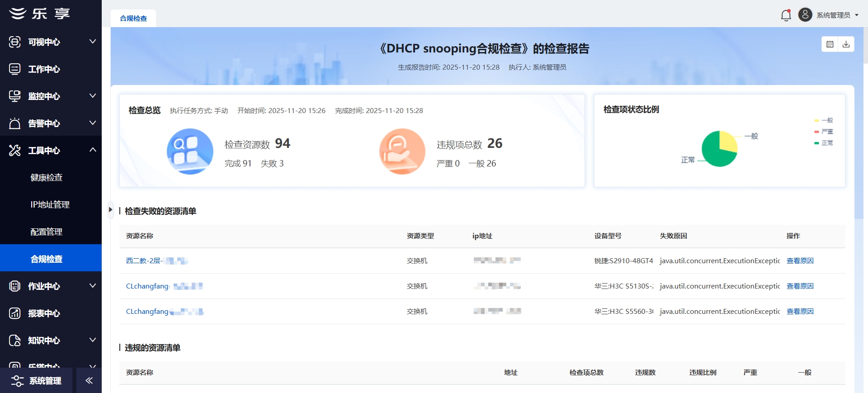Click the 系统管理 settings icon
This screenshot has height=393, width=868.
pos(17,381)
